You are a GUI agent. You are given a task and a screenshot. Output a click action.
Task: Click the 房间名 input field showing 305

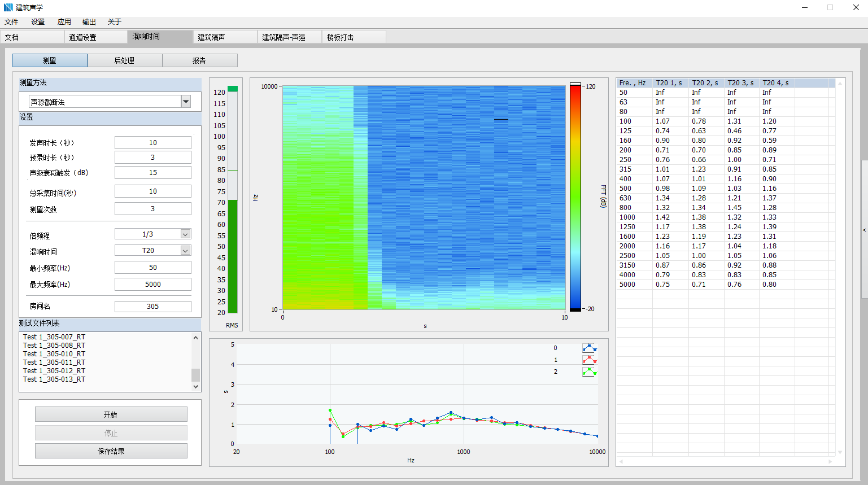[x=152, y=307]
